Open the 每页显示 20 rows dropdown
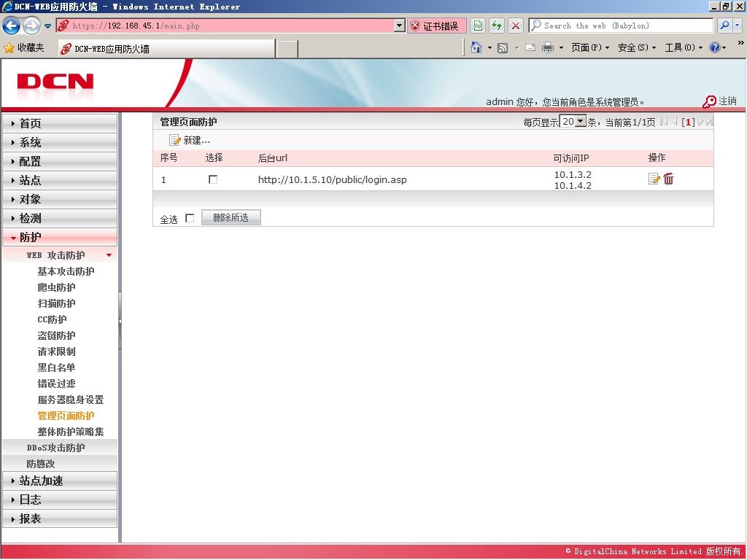747x560 pixels. click(573, 122)
